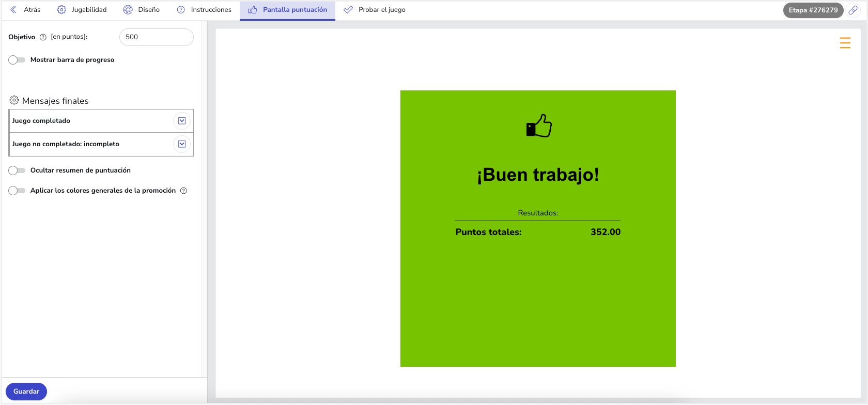Click the Diseño palette icon
Viewport: 868px width, 405px height.
[x=128, y=10]
